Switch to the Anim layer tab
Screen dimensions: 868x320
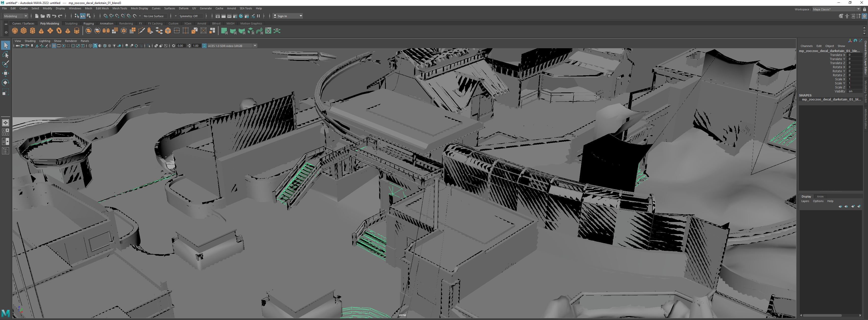(x=820, y=196)
